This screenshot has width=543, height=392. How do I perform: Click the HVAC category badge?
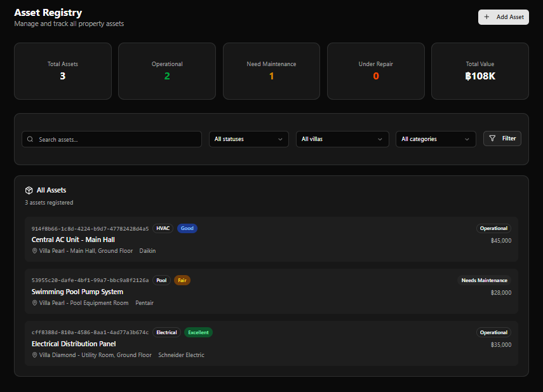pos(163,228)
